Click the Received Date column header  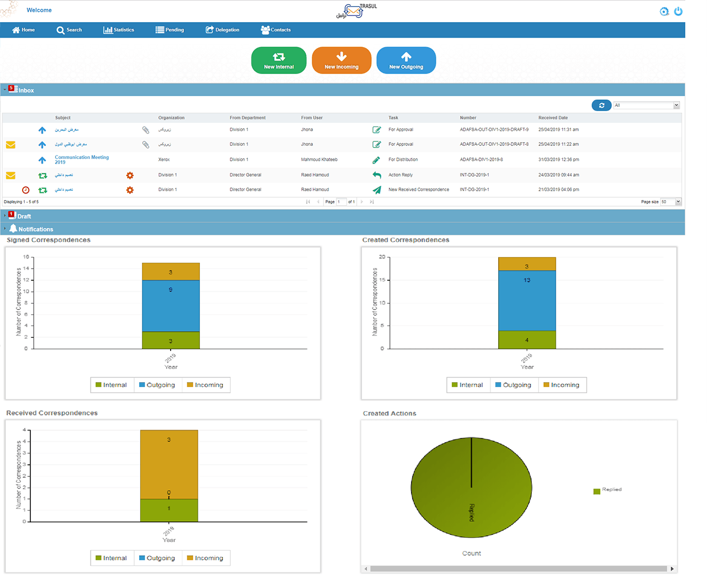(x=553, y=118)
